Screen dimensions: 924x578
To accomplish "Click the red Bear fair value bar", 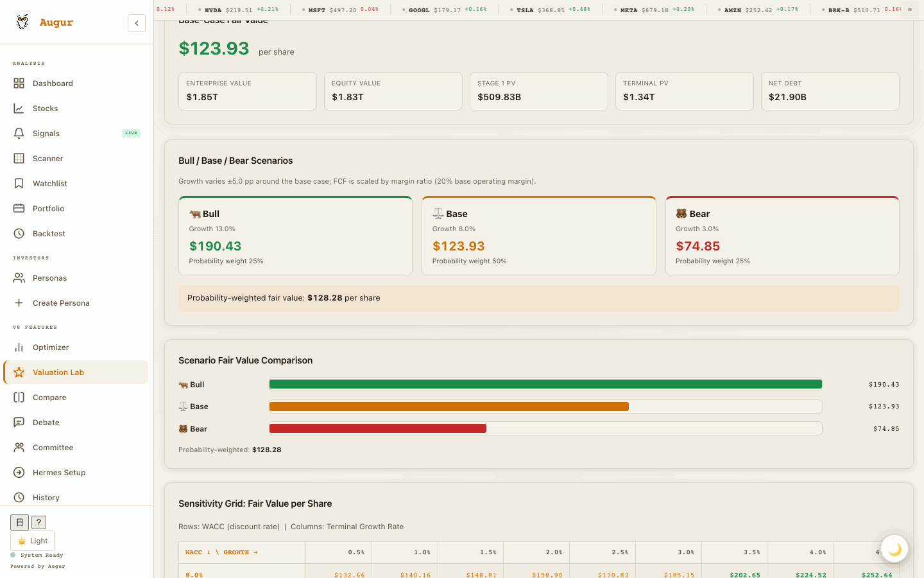I will click(378, 428).
